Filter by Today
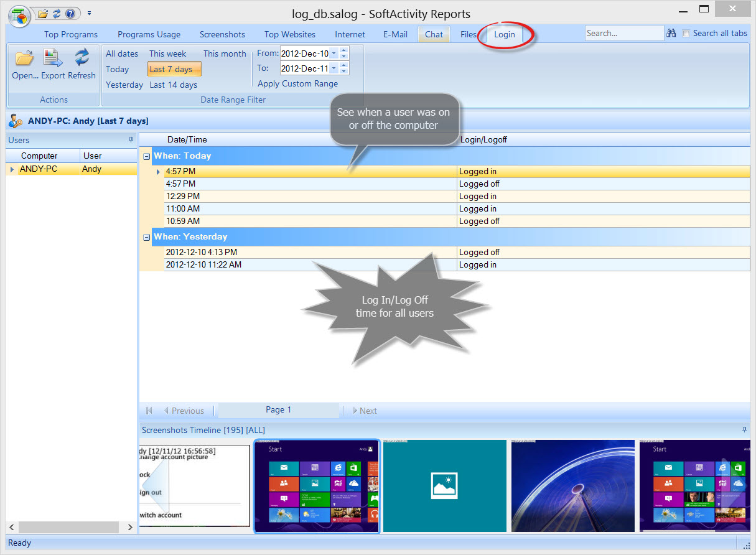756x555 pixels. [x=118, y=69]
